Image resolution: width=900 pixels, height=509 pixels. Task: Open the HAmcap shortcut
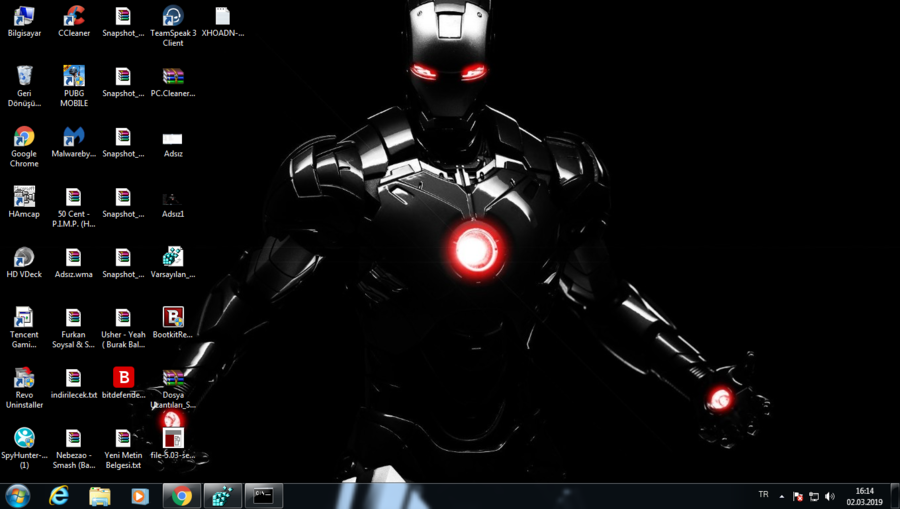[x=24, y=203]
